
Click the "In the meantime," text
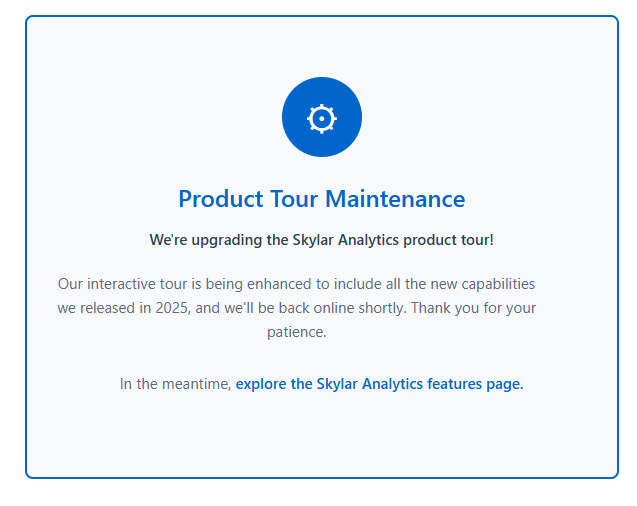175,384
